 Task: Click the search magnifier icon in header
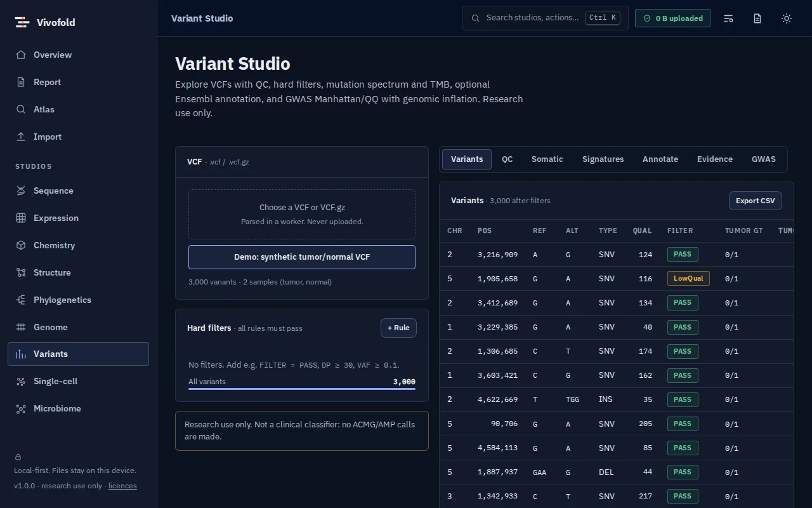coord(476,18)
